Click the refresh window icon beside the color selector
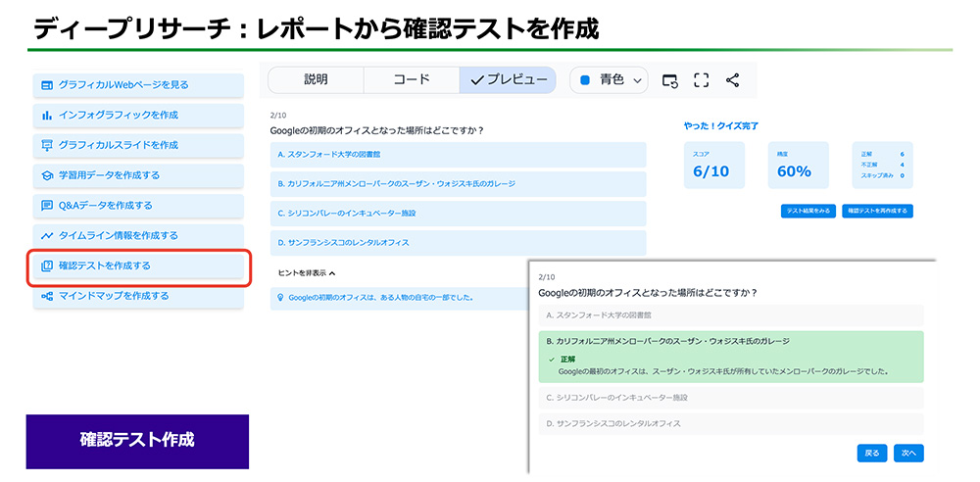The height and width of the screenshot is (482, 980). (x=670, y=80)
